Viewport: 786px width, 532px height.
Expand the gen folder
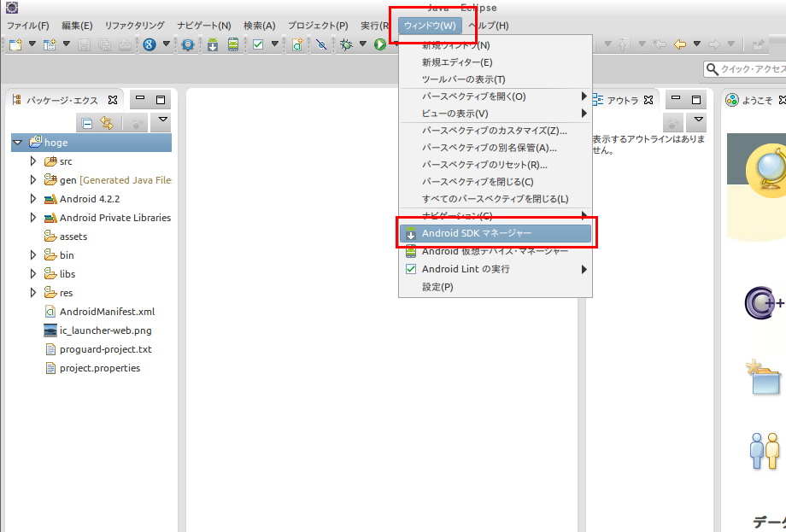point(33,180)
